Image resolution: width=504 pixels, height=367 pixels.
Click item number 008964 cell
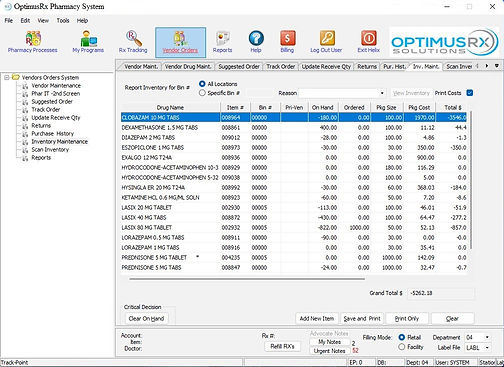tap(235, 118)
